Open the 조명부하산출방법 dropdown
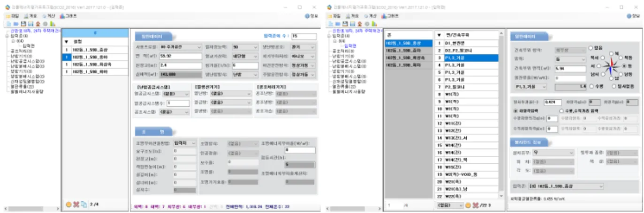The height and width of the screenshot is (213, 644). coord(184,143)
